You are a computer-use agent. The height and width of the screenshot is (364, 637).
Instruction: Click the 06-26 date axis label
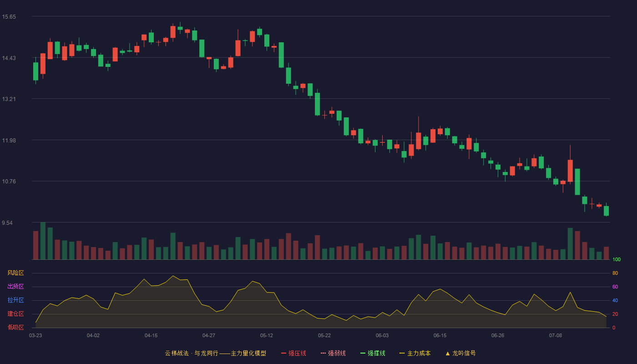(498, 335)
